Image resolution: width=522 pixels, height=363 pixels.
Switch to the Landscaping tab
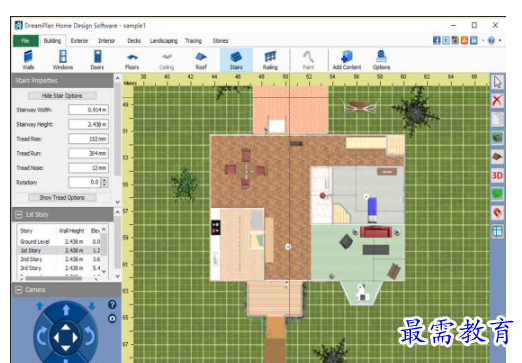click(163, 41)
